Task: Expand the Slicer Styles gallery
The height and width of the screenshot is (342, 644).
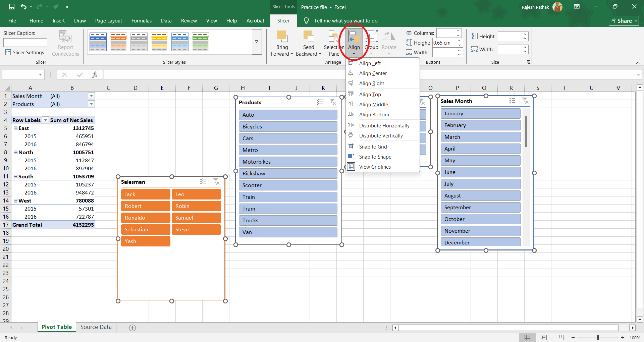Action: pyautogui.click(x=257, y=42)
